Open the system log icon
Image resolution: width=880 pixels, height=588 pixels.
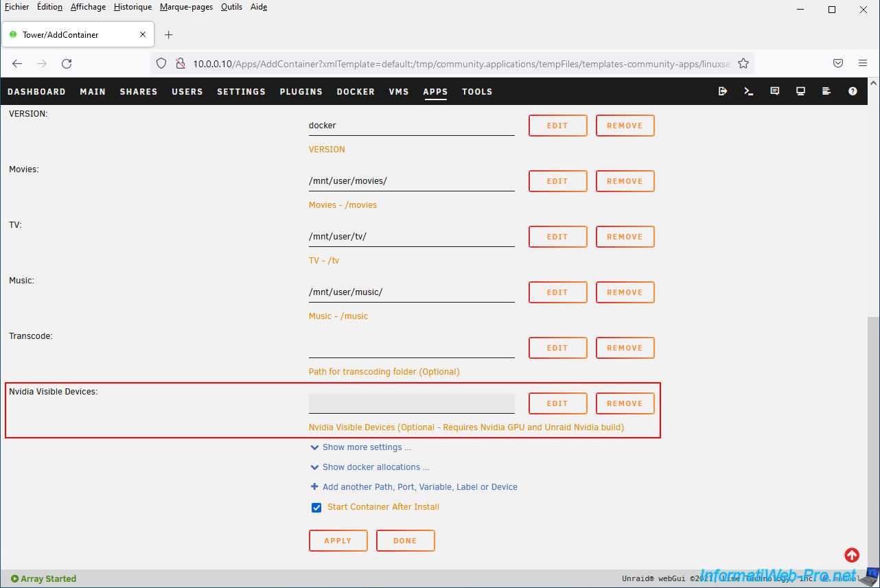tap(826, 91)
